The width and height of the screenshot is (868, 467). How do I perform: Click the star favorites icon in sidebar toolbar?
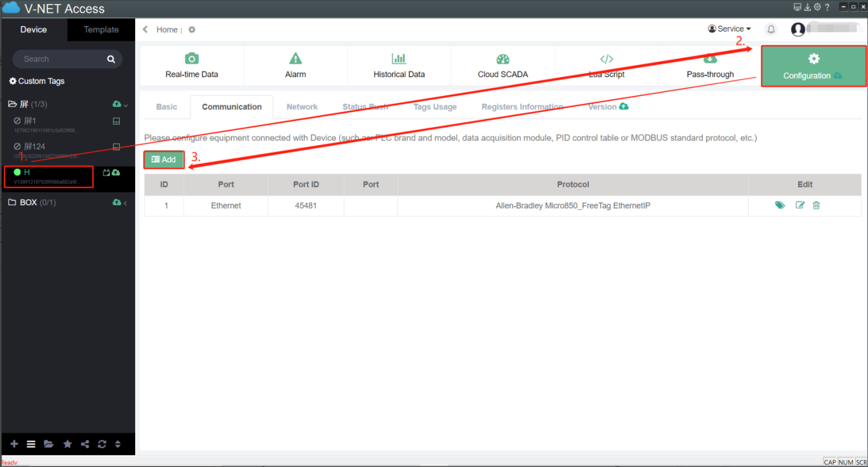coord(67,444)
